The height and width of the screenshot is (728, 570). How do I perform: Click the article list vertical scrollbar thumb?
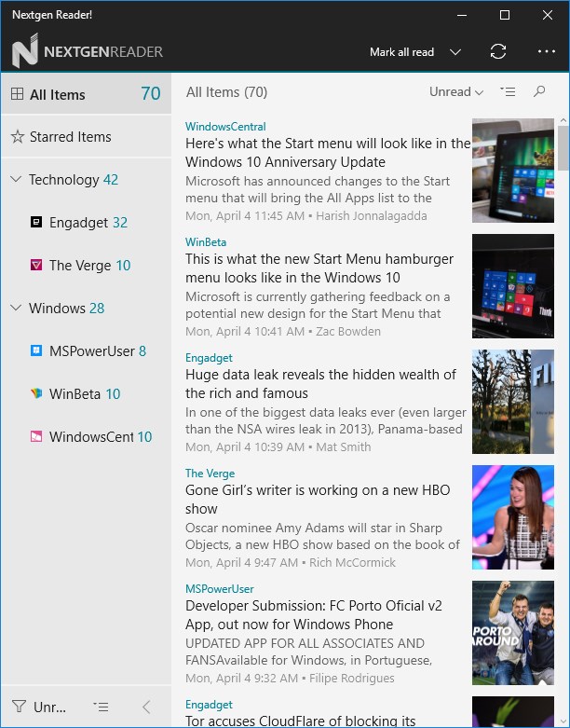[x=563, y=147]
